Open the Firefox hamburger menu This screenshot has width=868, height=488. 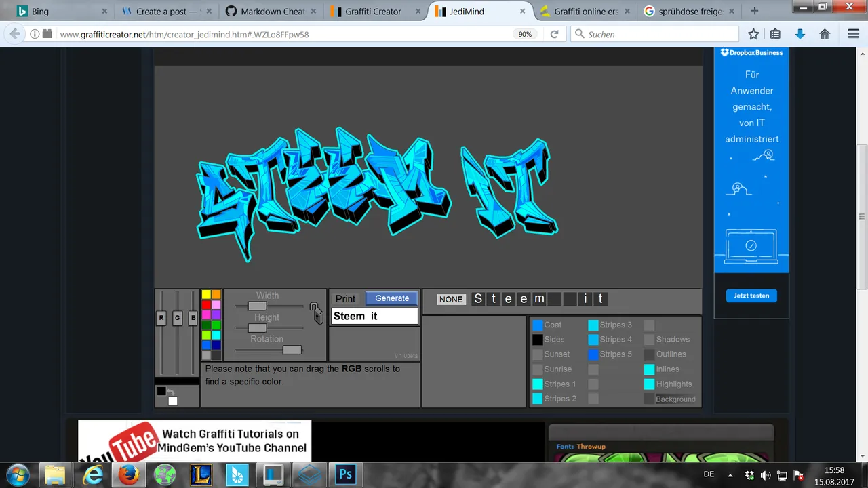tap(853, 34)
